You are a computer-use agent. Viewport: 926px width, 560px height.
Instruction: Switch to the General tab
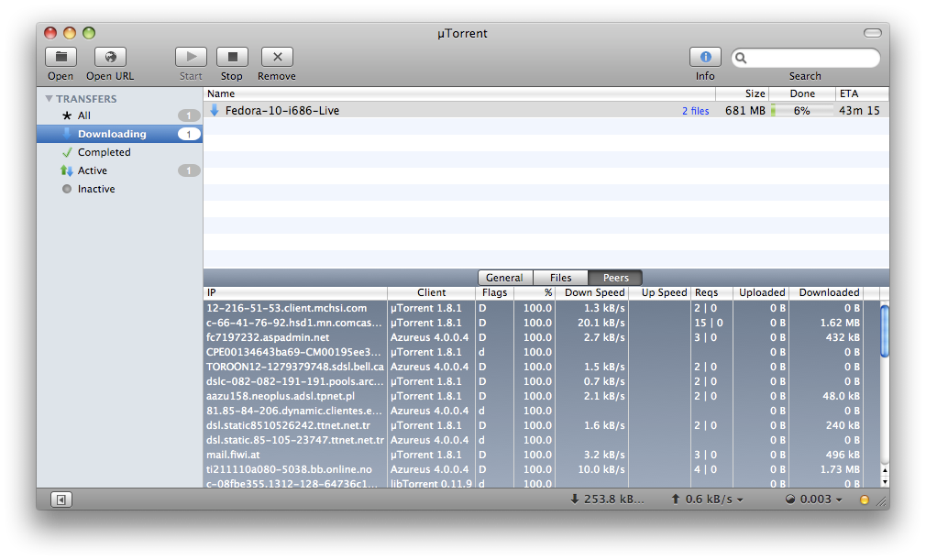(505, 278)
